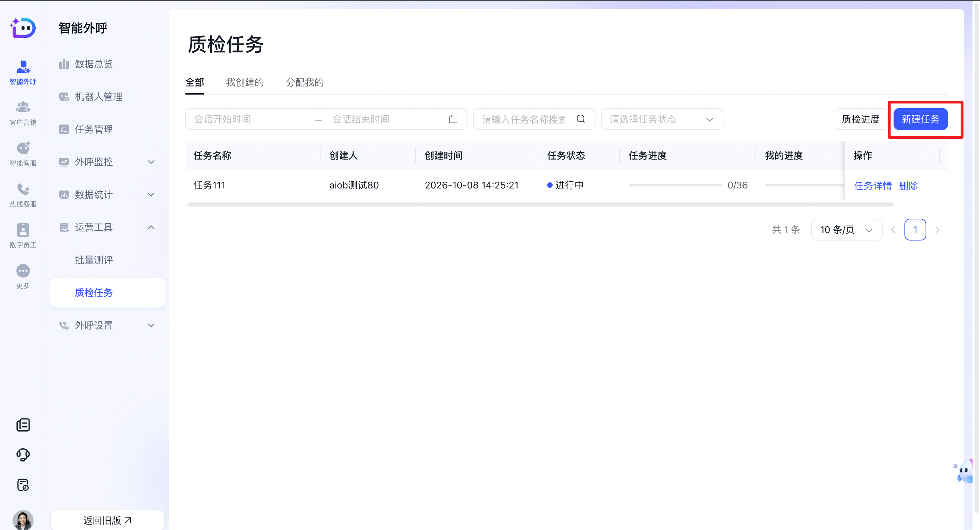The height and width of the screenshot is (530, 980).
Task: Click 任务进度 progress bar of 任务111
Action: click(675, 185)
